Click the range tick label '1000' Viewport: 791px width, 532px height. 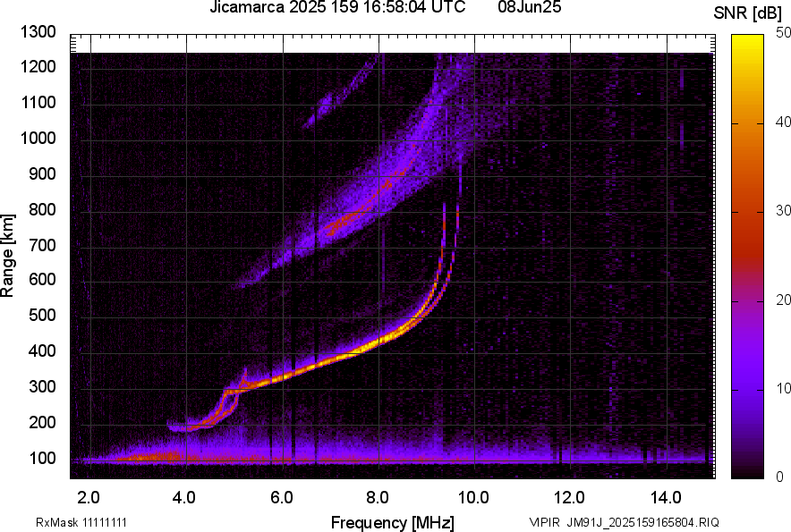(38, 139)
